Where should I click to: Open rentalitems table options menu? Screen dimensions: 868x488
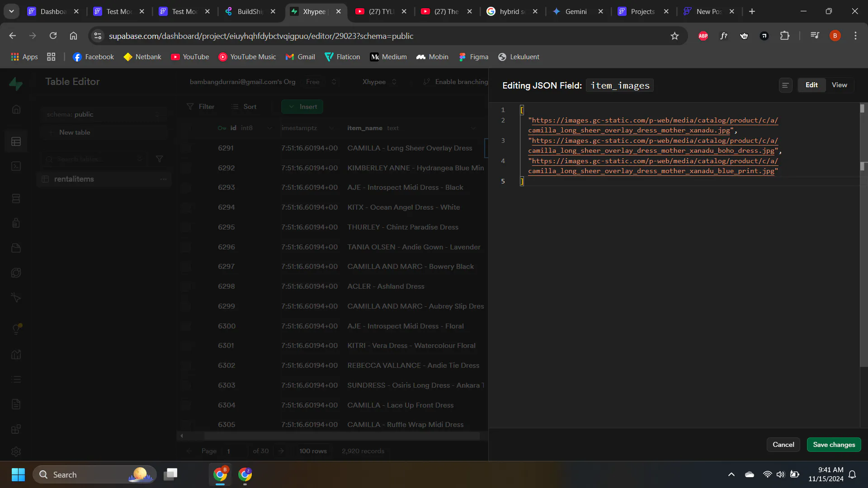[x=163, y=179]
